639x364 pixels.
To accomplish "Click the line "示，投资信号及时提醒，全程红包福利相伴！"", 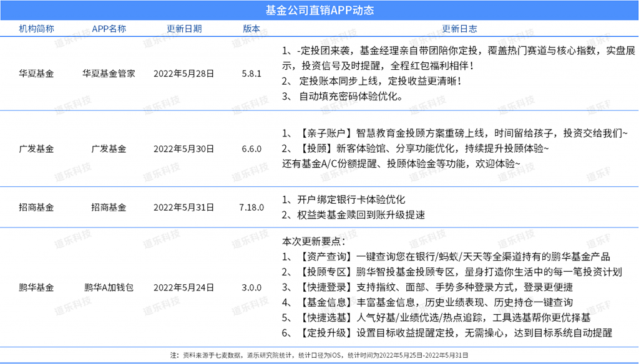I will click(x=378, y=65).
